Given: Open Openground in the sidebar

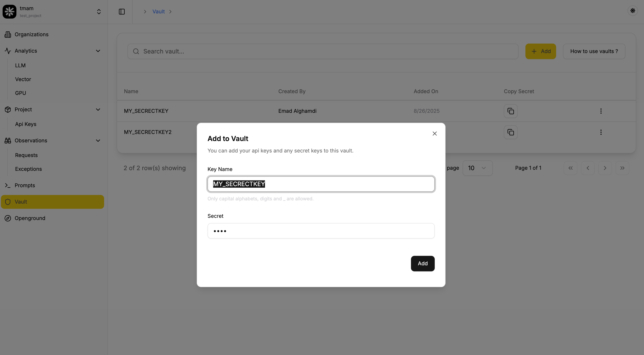Looking at the screenshot, I should coord(52,218).
